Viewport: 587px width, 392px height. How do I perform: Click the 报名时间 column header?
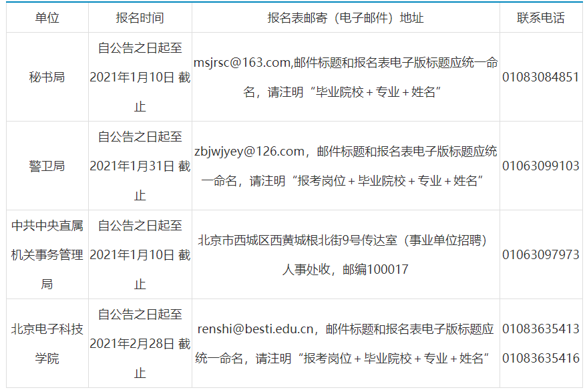[x=140, y=17]
